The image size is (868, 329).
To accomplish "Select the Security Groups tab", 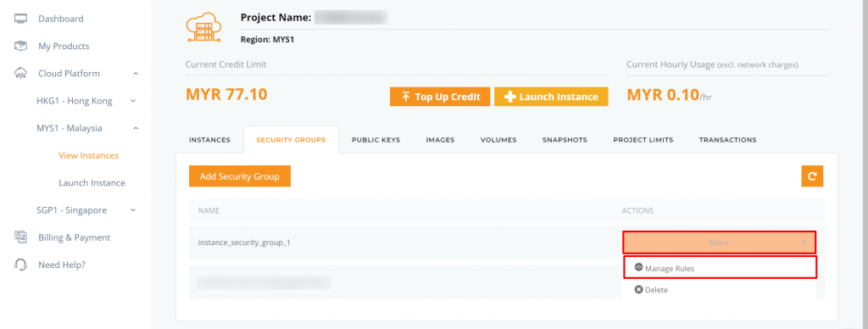I will 291,140.
